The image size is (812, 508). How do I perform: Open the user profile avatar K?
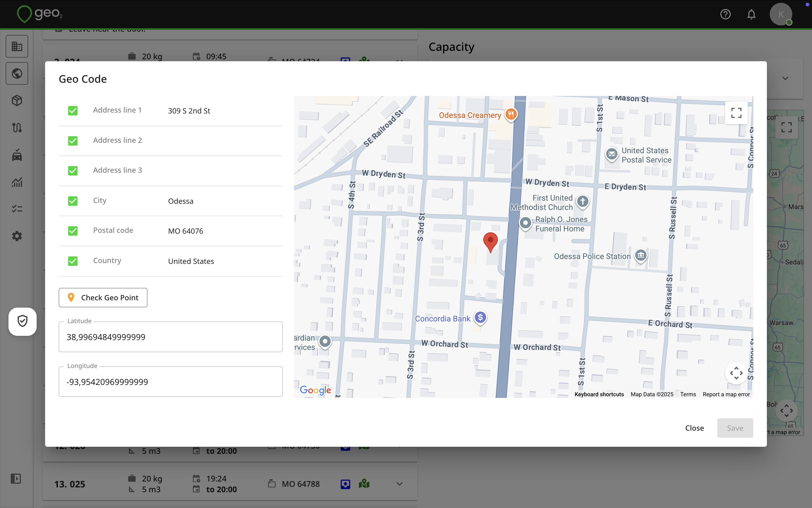point(781,14)
